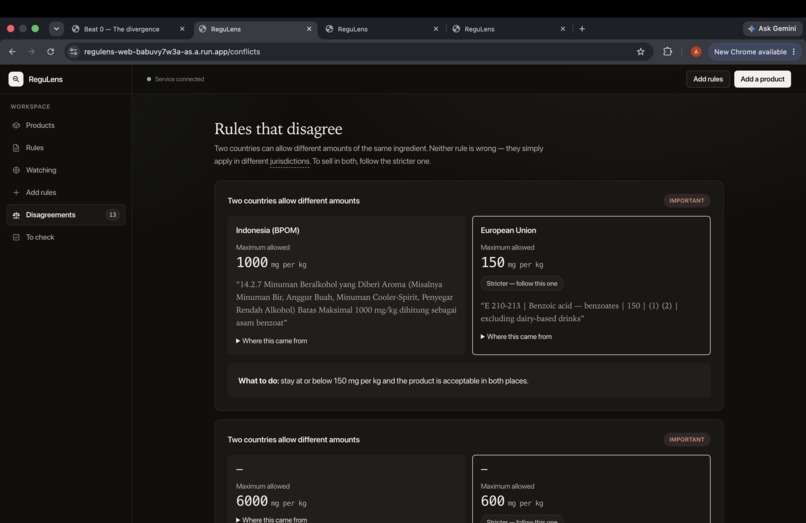The width and height of the screenshot is (806, 523).
Task: Open the Chrome three-dot menu
Action: [794, 52]
